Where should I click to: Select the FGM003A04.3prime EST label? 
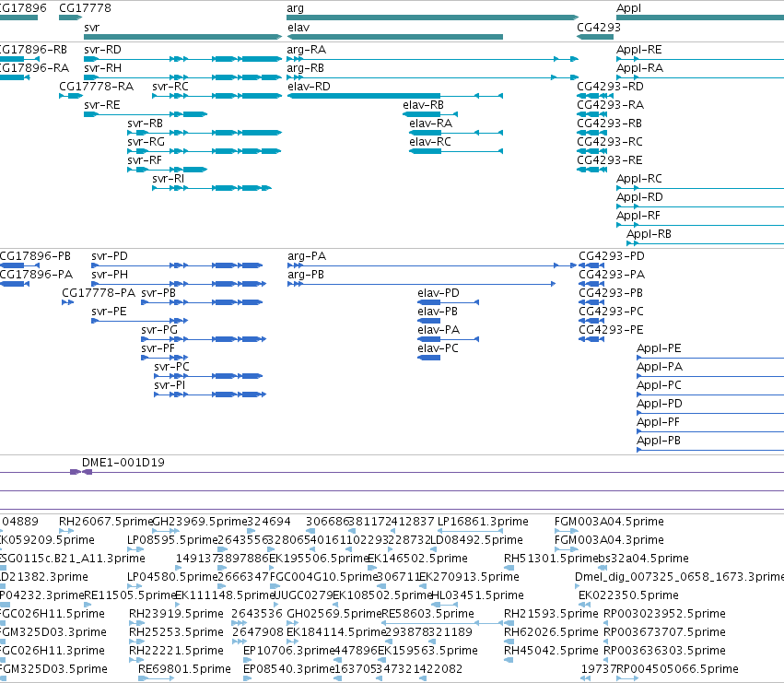[x=609, y=540]
